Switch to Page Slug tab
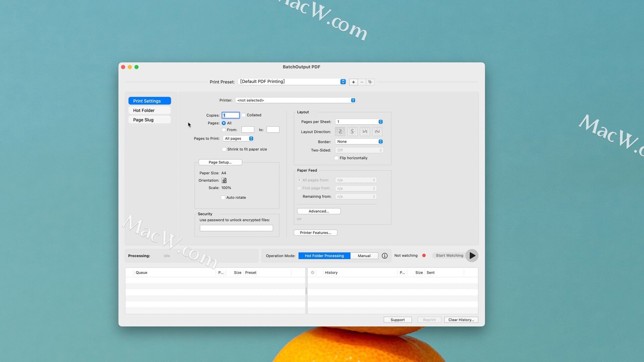 150,120
